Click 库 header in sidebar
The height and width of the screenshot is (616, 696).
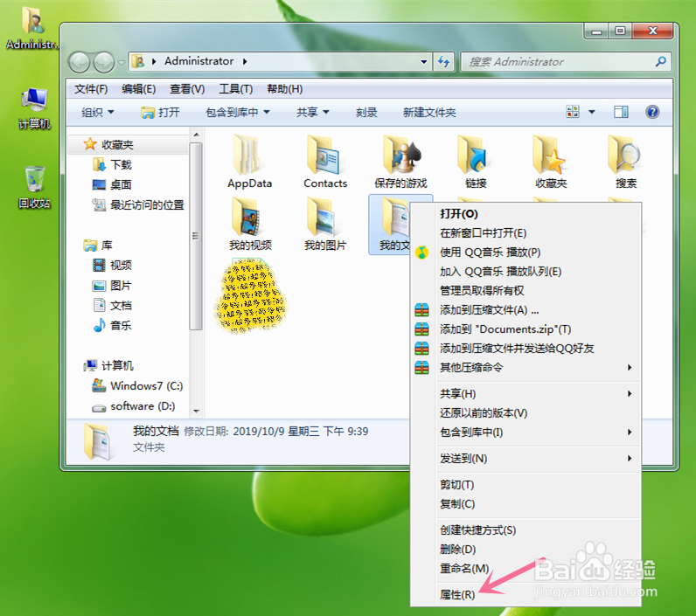coord(98,246)
